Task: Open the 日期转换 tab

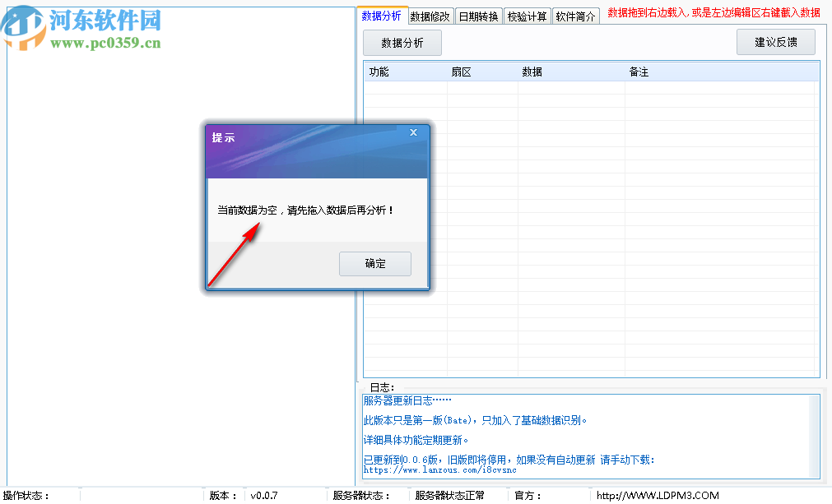Action: point(479,15)
